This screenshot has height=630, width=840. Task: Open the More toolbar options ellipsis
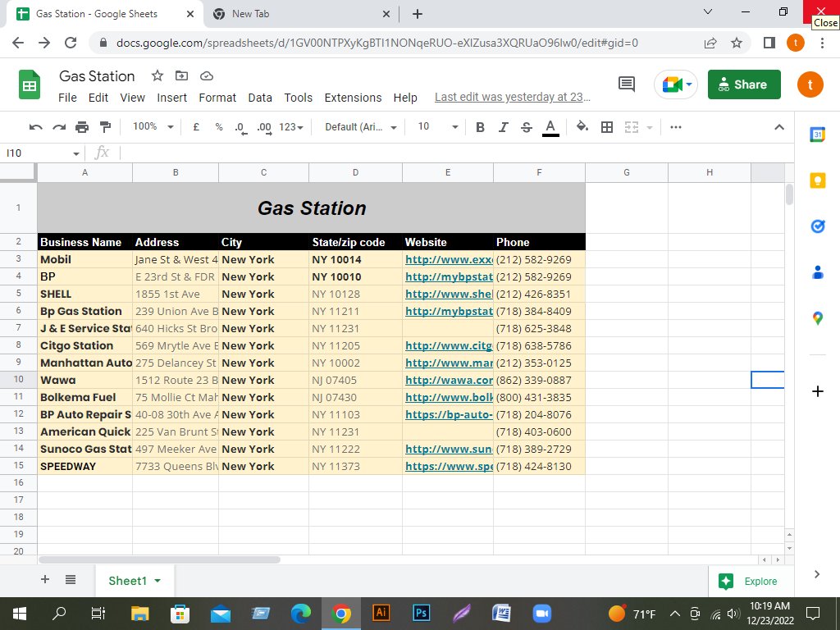(x=676, y=127)
